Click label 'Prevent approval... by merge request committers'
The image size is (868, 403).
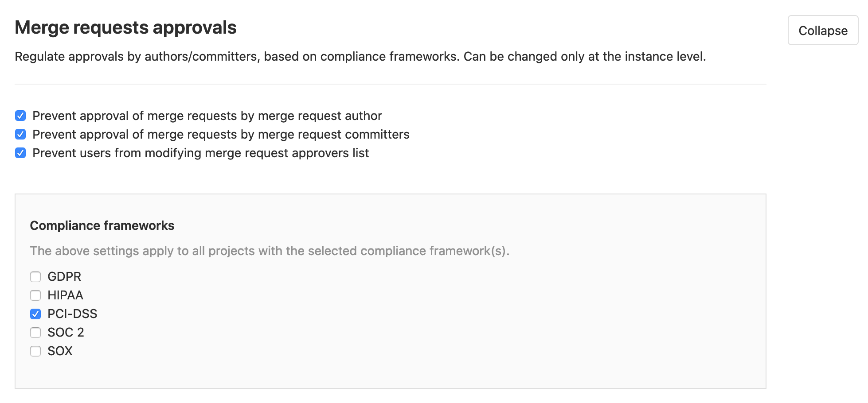coord(221,135)
